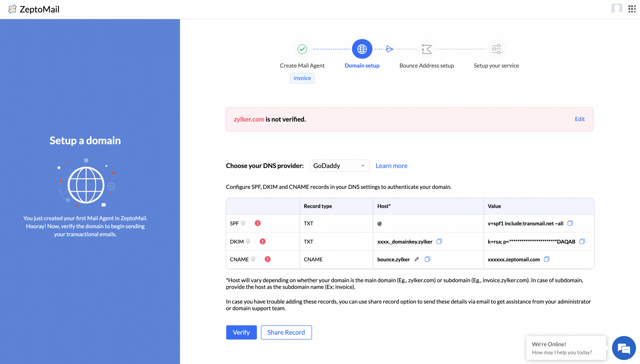Click the CNAME info icon
This screenshot has width=640, height=364.
[x=253, y=259]
